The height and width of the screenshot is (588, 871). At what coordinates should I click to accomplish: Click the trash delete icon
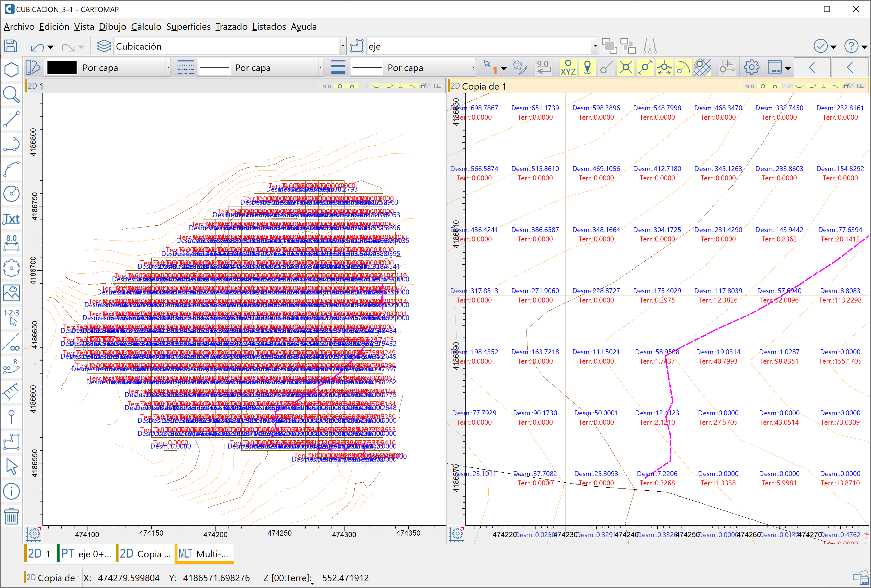tap(11, 516)
